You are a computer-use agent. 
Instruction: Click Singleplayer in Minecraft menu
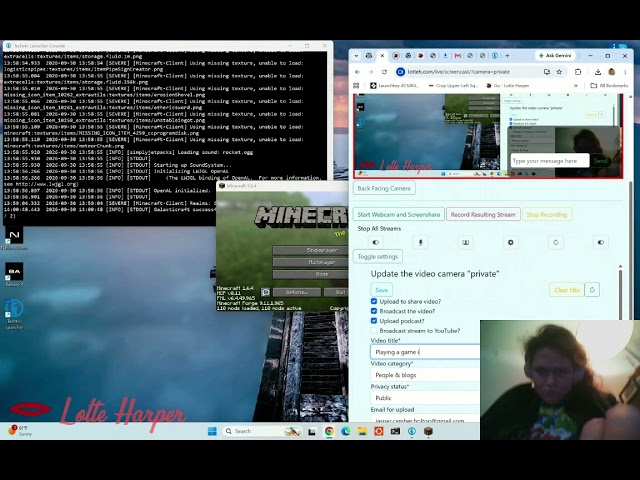tap(310, 250)
